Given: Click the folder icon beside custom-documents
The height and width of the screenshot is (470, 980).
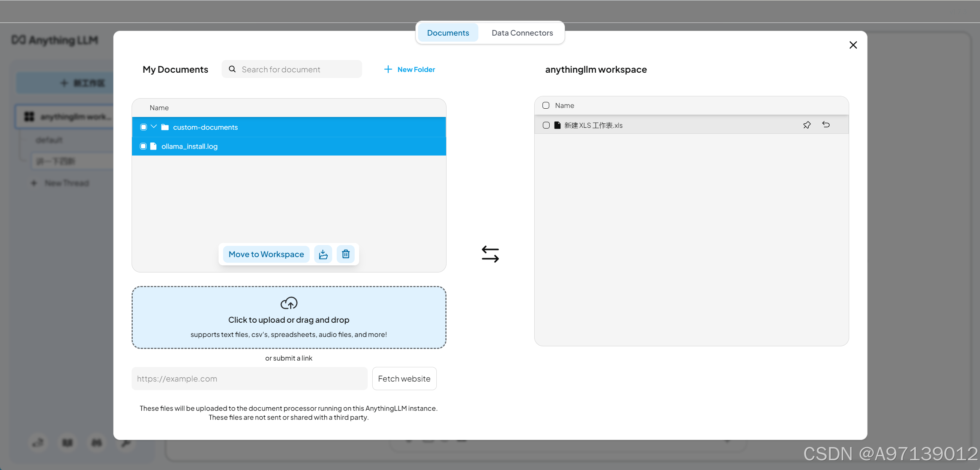Looking at the screenshot, I should point(165,127).
